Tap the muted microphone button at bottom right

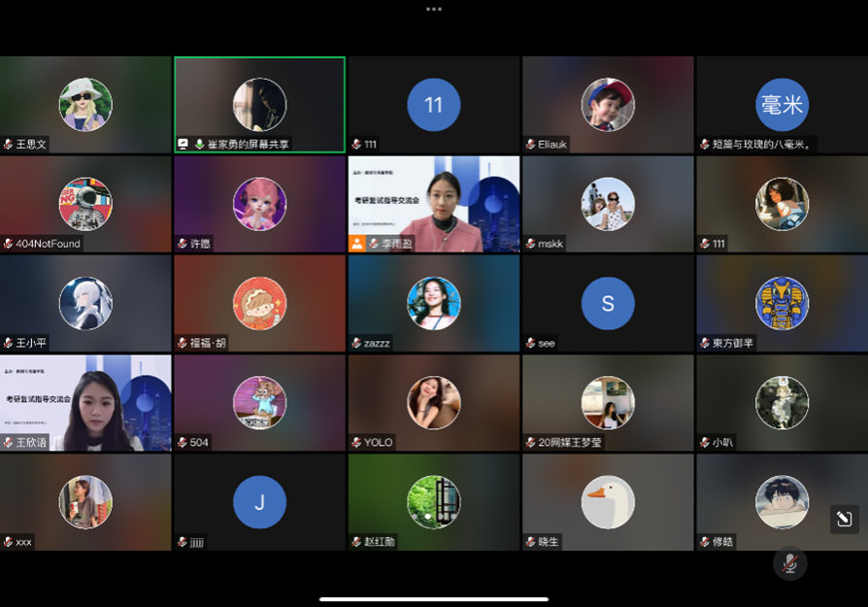pyautogui.click(x=789, y=563)
